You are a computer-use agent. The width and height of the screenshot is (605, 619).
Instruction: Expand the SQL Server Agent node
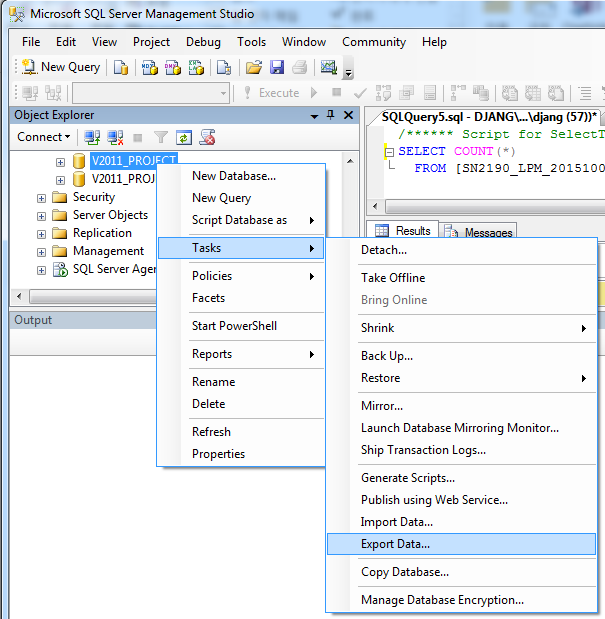[x=41, y=270]
